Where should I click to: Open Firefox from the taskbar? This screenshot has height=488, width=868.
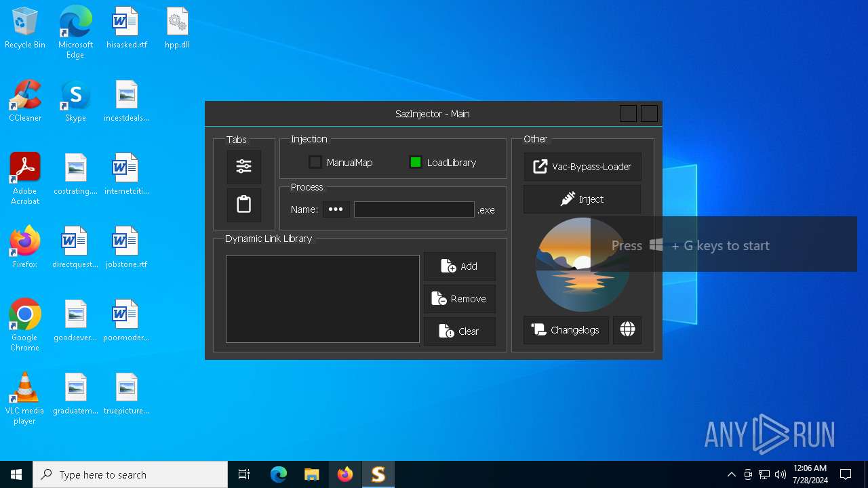345,474
